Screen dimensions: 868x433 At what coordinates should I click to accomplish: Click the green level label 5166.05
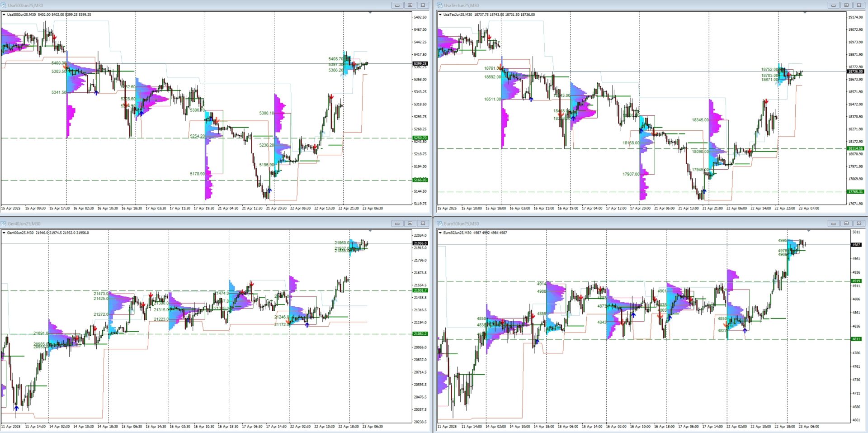[x=420, y=180]
